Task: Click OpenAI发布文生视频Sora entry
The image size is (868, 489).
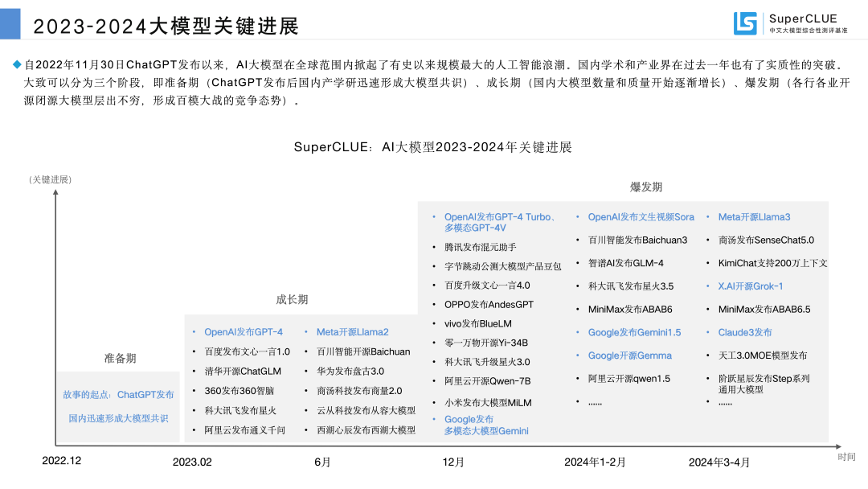Action: coord(641,217)
